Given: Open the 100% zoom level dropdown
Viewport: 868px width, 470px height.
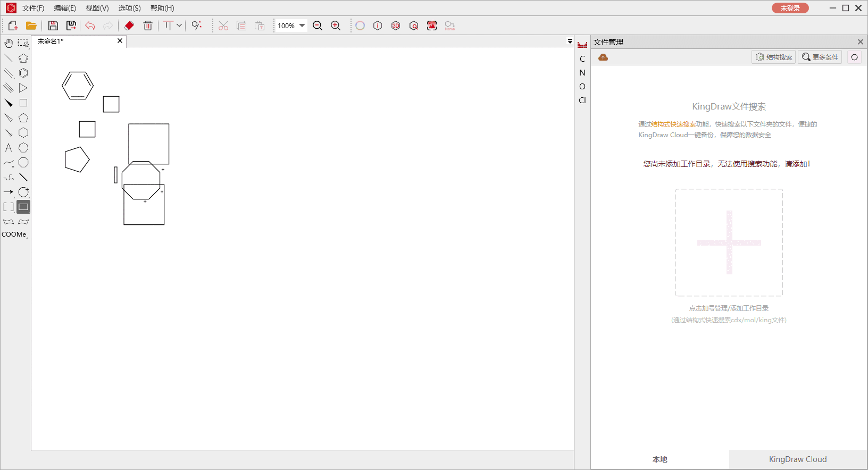Looking at the screenshot, I should 302,26.
